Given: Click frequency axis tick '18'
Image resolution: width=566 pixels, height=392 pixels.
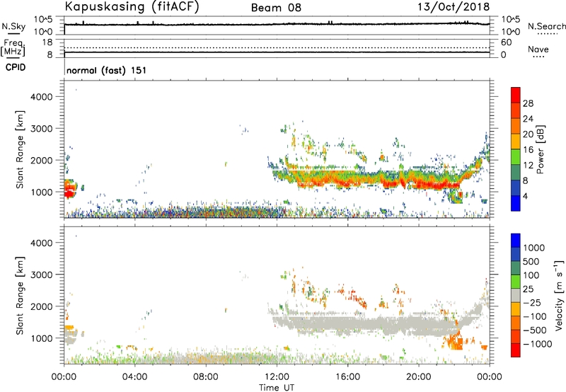Looking at the screenshot, I should pyautogui.click(x=47, y=42).
